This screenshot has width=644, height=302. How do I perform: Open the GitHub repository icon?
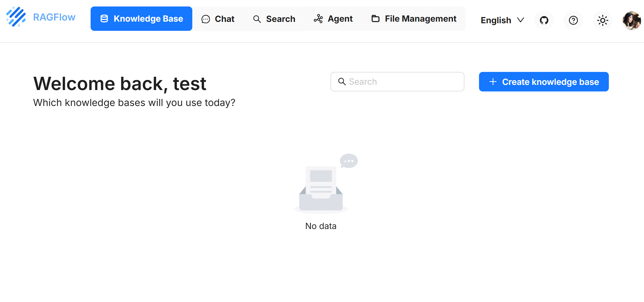(x=544, y=20)
